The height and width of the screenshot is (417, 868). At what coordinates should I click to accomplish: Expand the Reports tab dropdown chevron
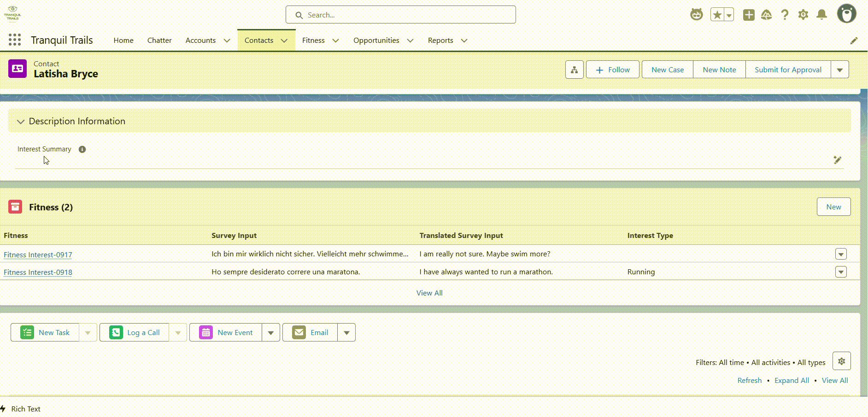(x=464, y=41)
